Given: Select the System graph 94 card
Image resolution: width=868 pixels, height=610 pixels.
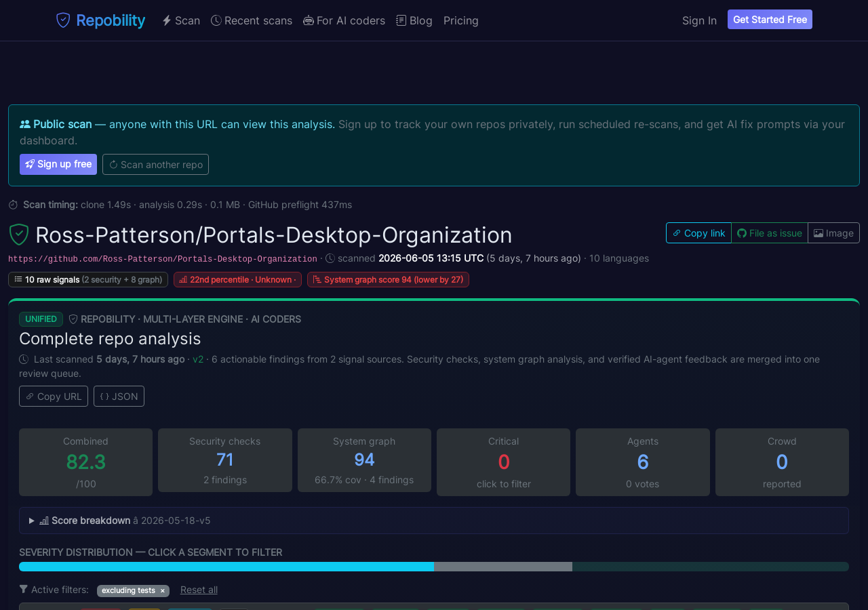Looking at the screenshot, I should click(x=364, y=460).
